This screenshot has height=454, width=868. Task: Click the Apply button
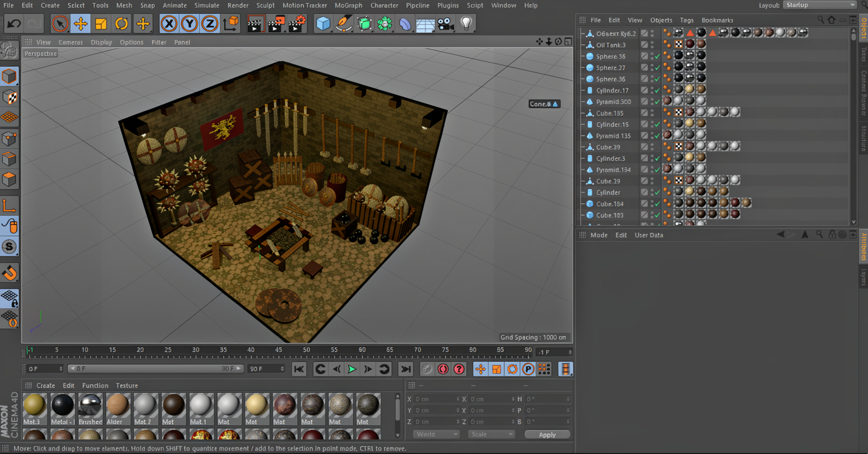click(x=547, y=434)
